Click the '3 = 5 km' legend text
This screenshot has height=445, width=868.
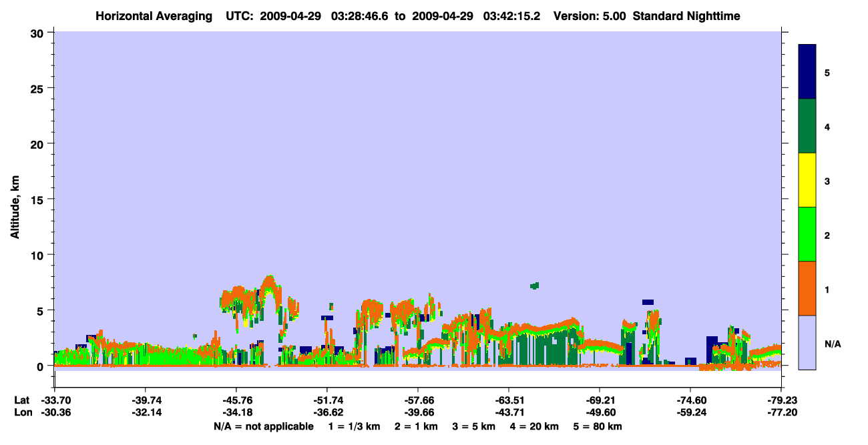(x=473, y=426)
